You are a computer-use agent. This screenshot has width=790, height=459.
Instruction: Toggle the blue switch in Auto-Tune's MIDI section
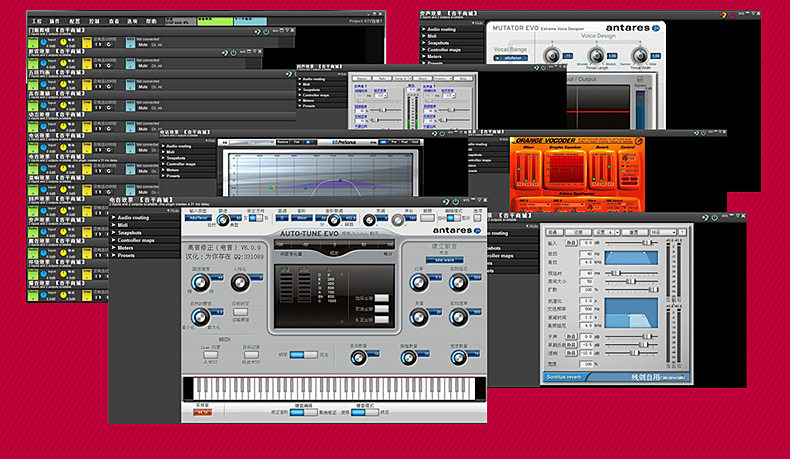(x=303, y=355)
